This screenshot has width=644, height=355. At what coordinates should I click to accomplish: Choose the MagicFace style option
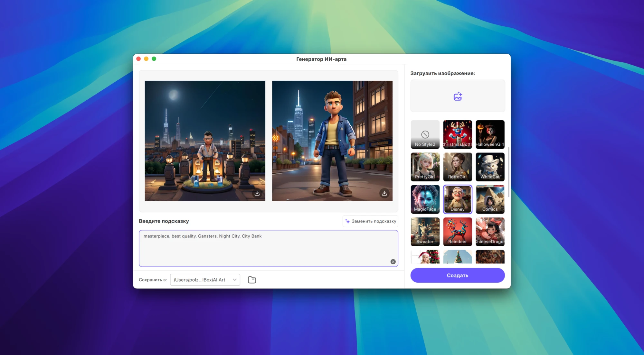click(425, 199)
